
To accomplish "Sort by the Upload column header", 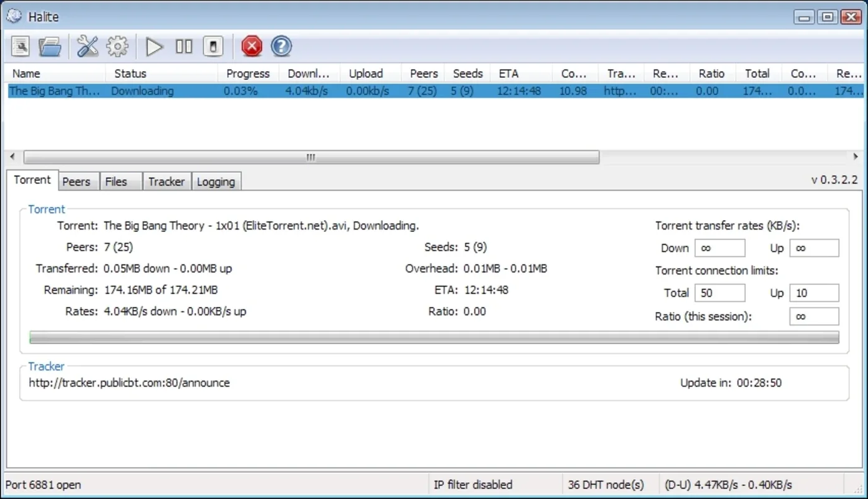I will click(371, 74).
